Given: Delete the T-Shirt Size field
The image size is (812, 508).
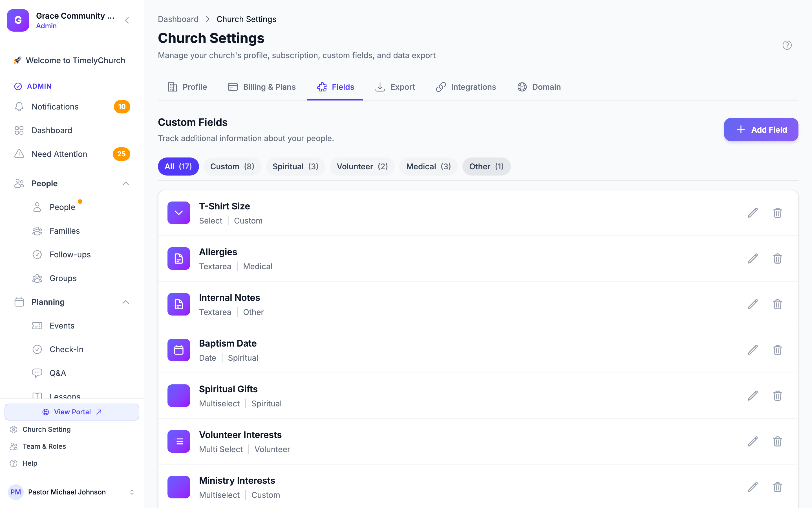Looking at the screenshot, I should tap(777, 213).
